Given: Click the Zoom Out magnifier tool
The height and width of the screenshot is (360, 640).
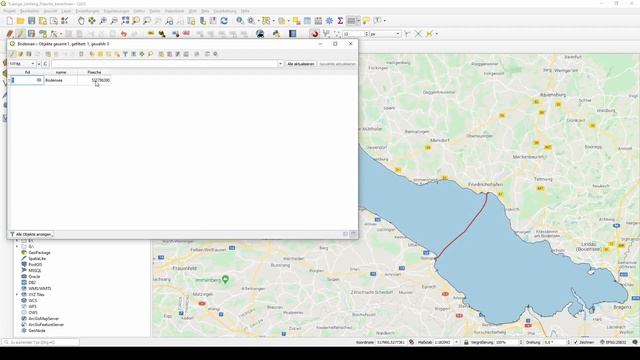Looking at the screenshot, I should 114,21.
